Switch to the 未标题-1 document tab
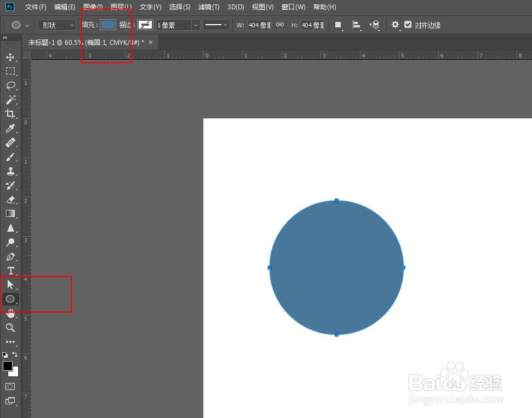This screenshot has height=418, width=532. [86, 42]
